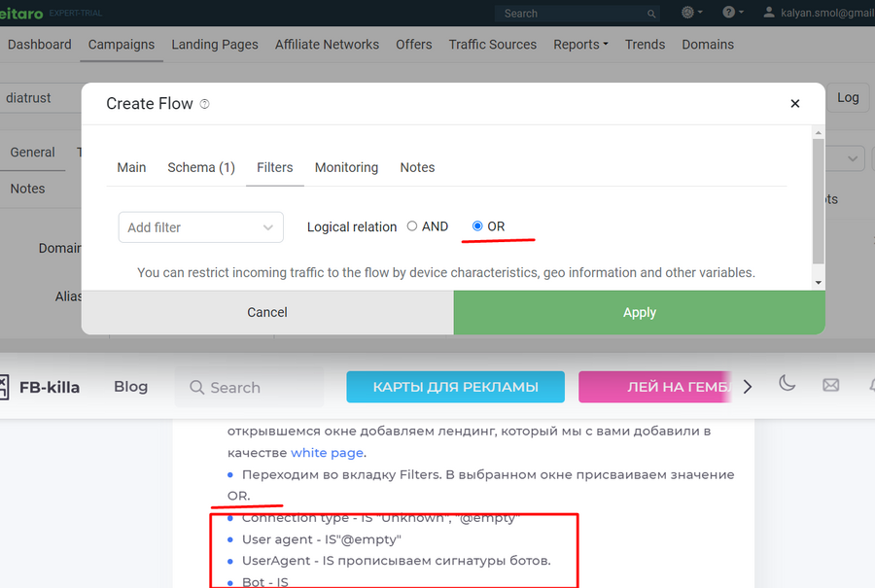Screen dimensions: 875x588
Task: Switch to the Monitoring tab
Action: [x=346, y=167]
